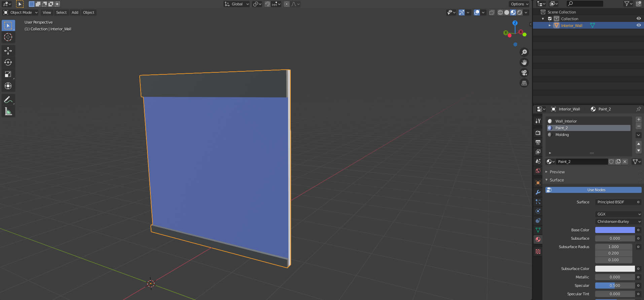Image resolution: width=644 pixels, height=300 pixels.
Task: Click the Paint_2 material name field
Action: tap(581, 162)
